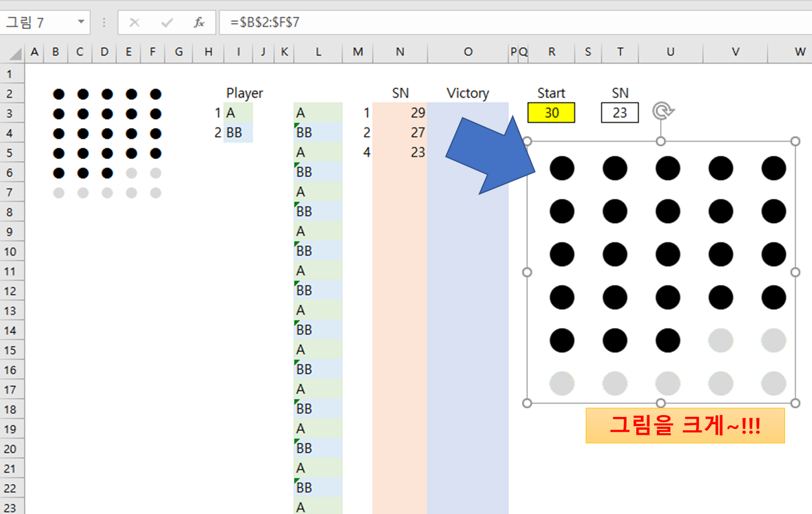Viewport: 812px width, 514px height.
Task: Select Player cell BB in row 4
Action: tap(238, 133)
